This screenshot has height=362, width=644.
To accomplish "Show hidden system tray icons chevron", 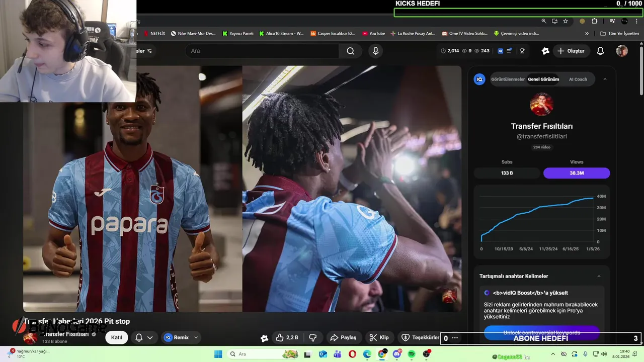I will pyautogui.click(x=554, y=353).
